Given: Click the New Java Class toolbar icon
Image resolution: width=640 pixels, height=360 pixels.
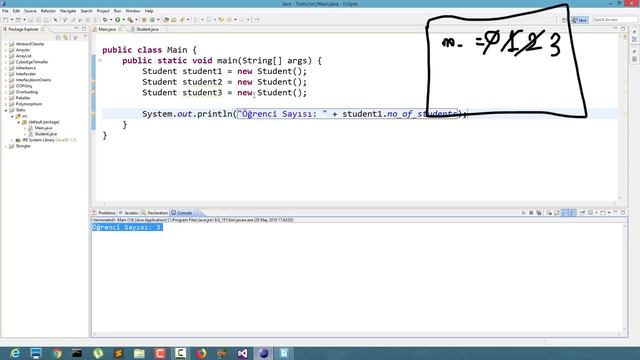Looking at the screenshot, I should tap(153, 20).
